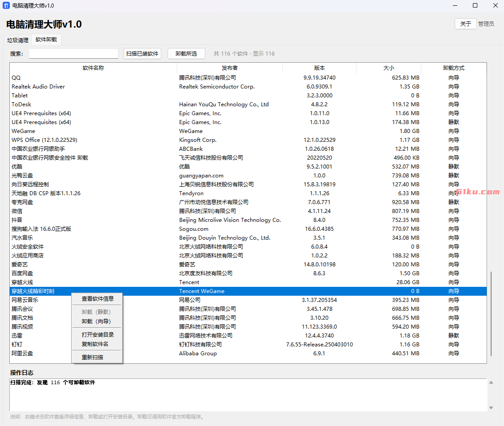Select the 微信 row
This screenshot has width=504, height=426.
[248, 211]
